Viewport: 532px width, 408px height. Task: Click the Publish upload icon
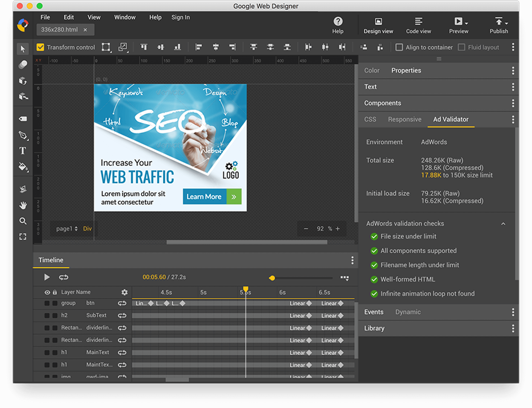[499, 21]
